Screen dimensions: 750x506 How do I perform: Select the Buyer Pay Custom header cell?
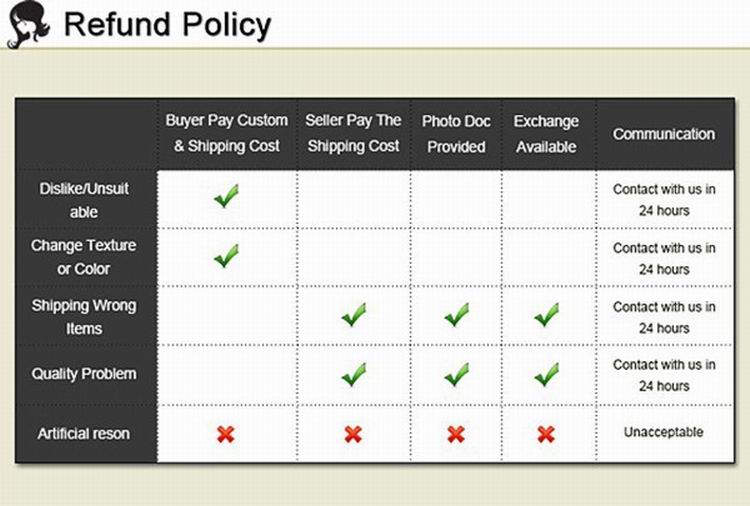[x=227, y=133]
